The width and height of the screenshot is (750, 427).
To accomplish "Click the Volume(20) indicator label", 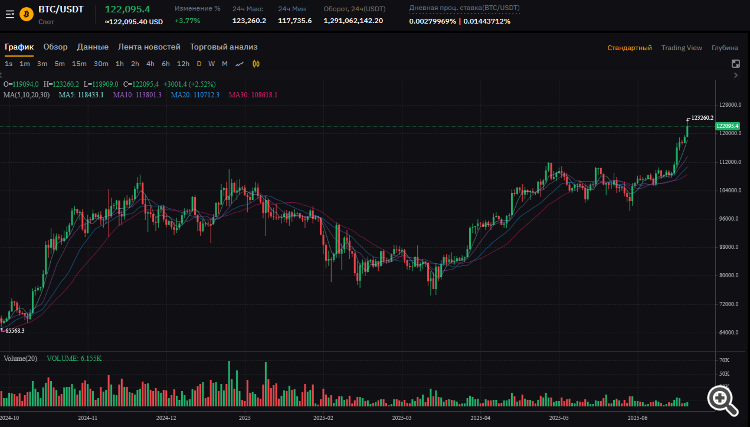I will pos(20,358).
